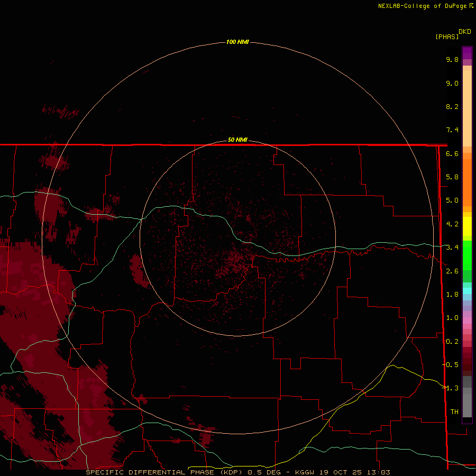This screenshot has height=476, width=476.
Task: Click the cyan color bar segment
Action: (x=467, y=291)
